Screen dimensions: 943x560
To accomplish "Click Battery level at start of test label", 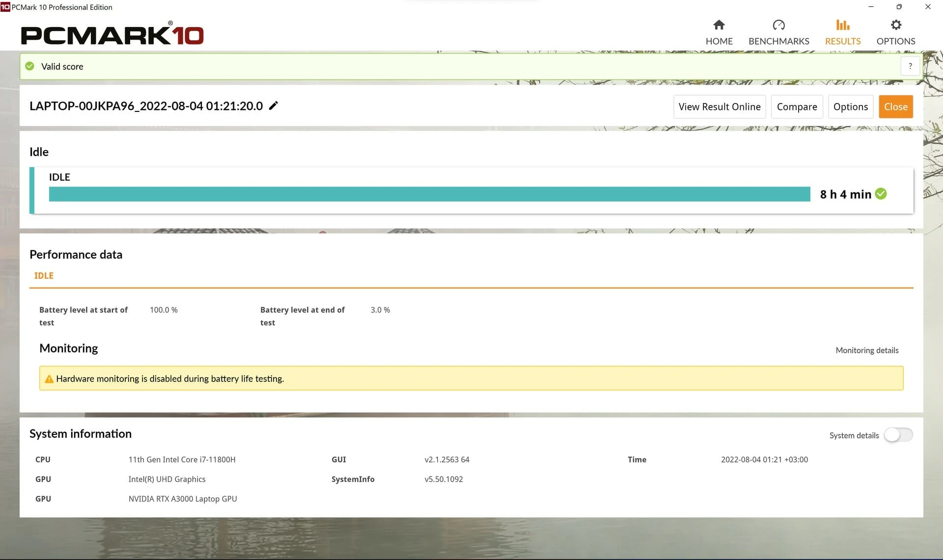I will 83,317.
